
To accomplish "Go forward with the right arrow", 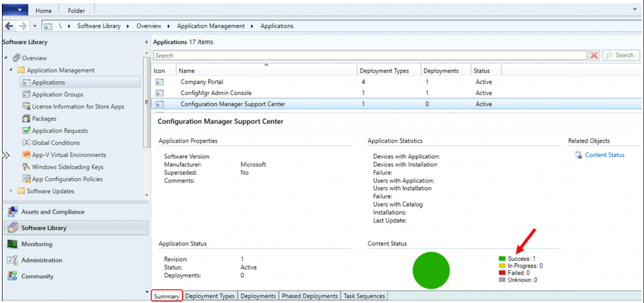I will pos(23,26).
